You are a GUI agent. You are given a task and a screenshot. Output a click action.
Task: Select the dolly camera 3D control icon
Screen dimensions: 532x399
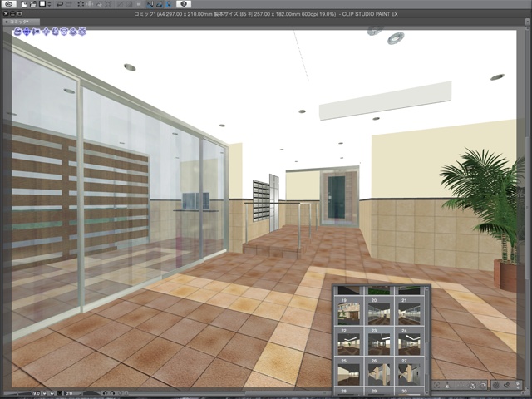point(35,32)
